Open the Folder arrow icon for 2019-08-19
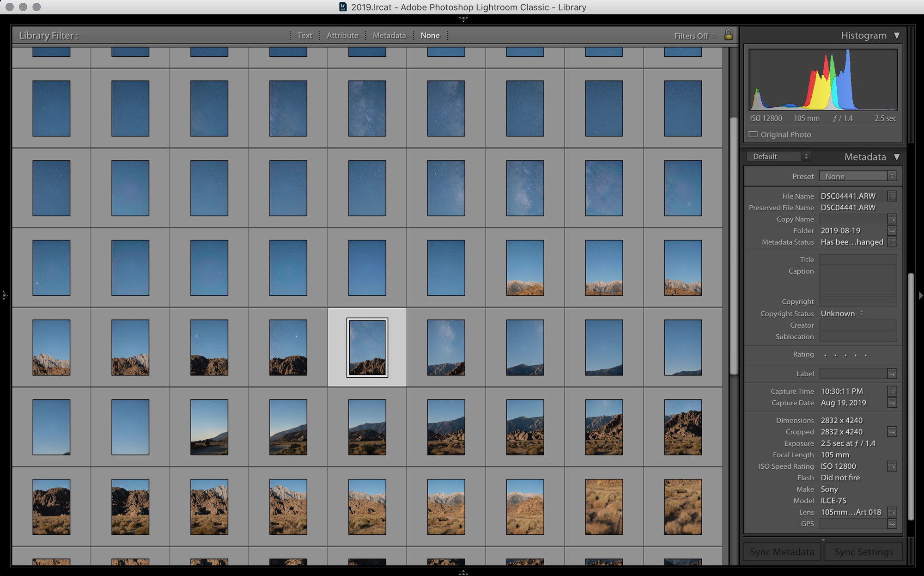The image size is (924, 576). tap(892, 231)
